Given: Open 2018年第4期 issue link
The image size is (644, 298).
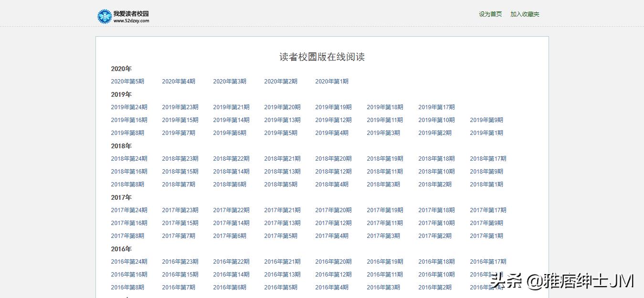Looking at the screenshot, I should coord(332,185).
